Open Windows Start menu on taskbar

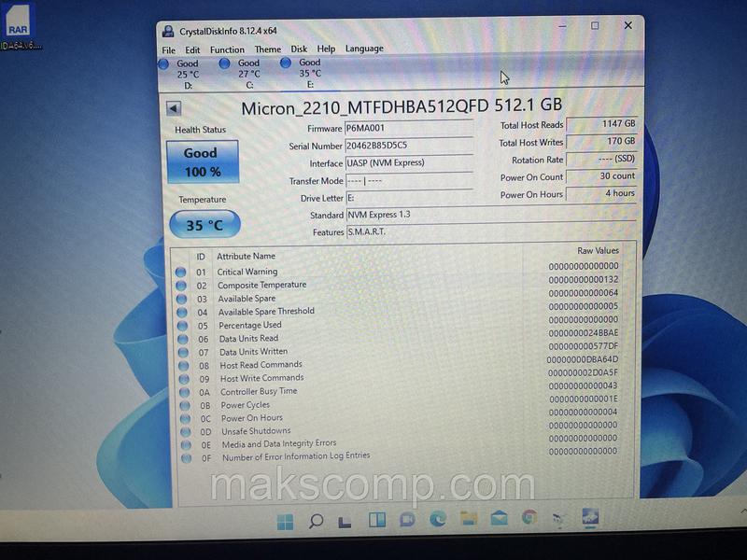[x=285, y=521]
